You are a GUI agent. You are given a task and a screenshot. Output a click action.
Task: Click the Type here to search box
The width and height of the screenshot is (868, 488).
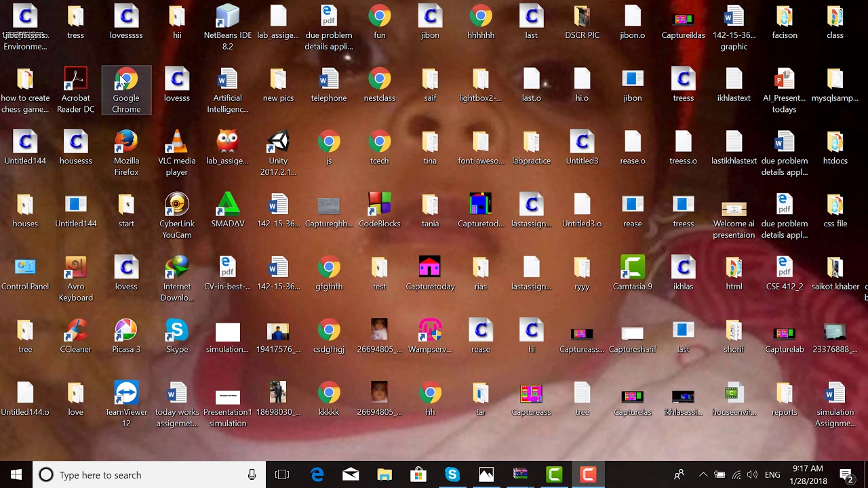point(149,474)
